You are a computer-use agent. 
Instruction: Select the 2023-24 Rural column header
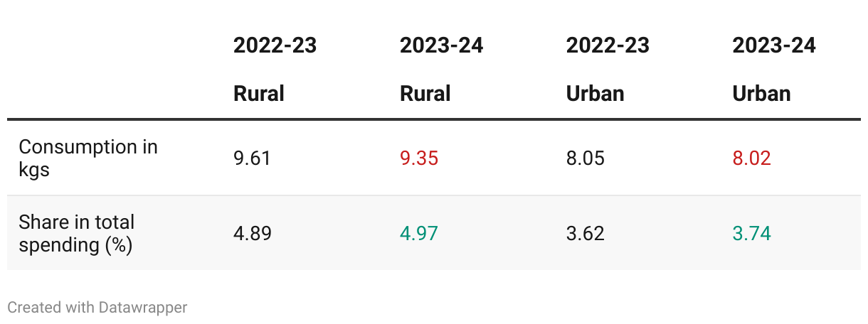(x=442, y=70)
